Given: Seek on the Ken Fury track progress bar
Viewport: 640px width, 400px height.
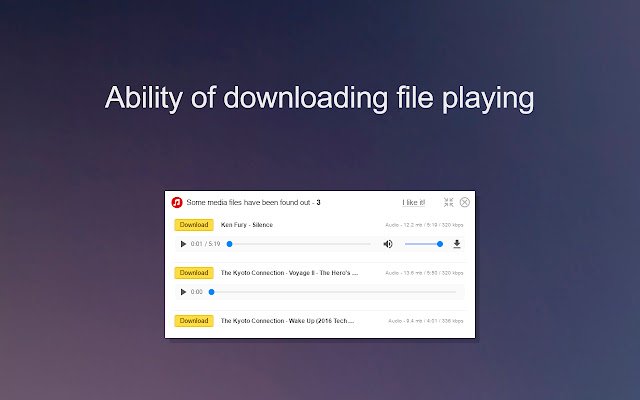Looking at the screenshot, I should 300,244.
